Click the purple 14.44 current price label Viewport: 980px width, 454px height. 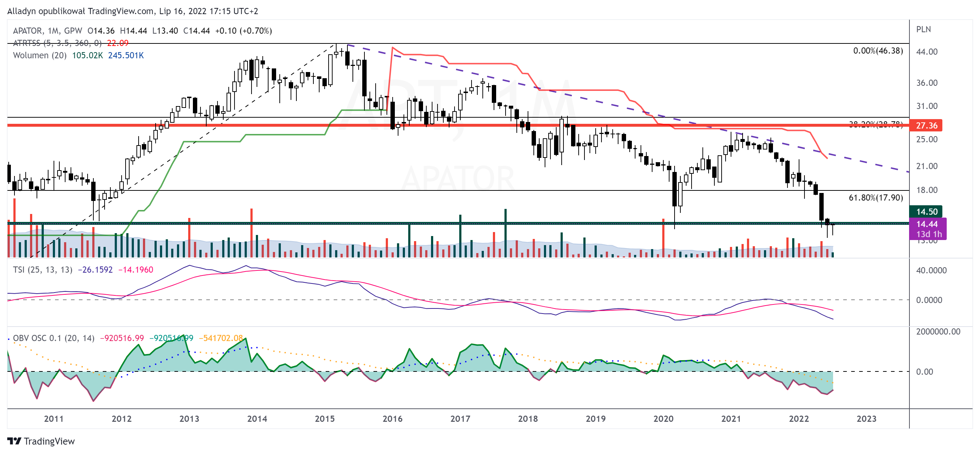click(928, 224)
